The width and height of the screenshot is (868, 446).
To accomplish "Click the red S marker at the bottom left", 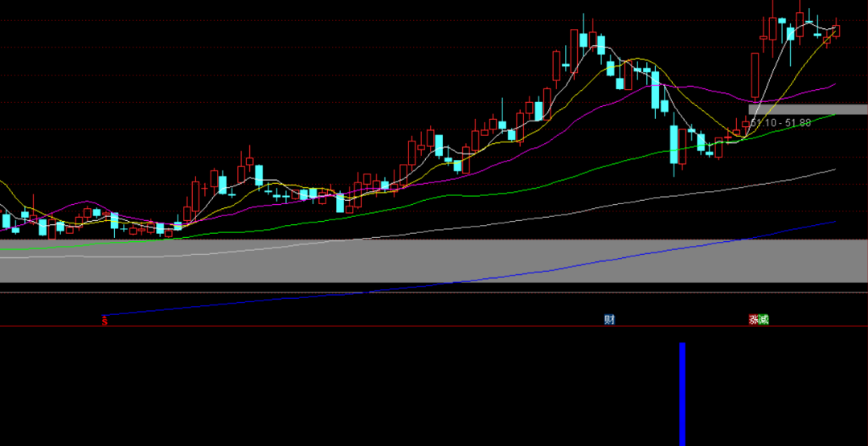I will (x=104, y=321).
